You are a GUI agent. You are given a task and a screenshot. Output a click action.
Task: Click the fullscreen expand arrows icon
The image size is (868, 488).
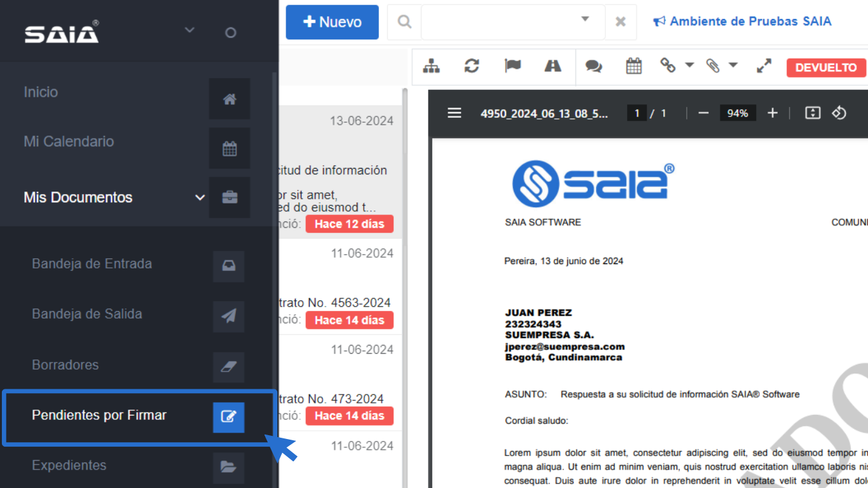pyautogui.click(x=764, y=66)
